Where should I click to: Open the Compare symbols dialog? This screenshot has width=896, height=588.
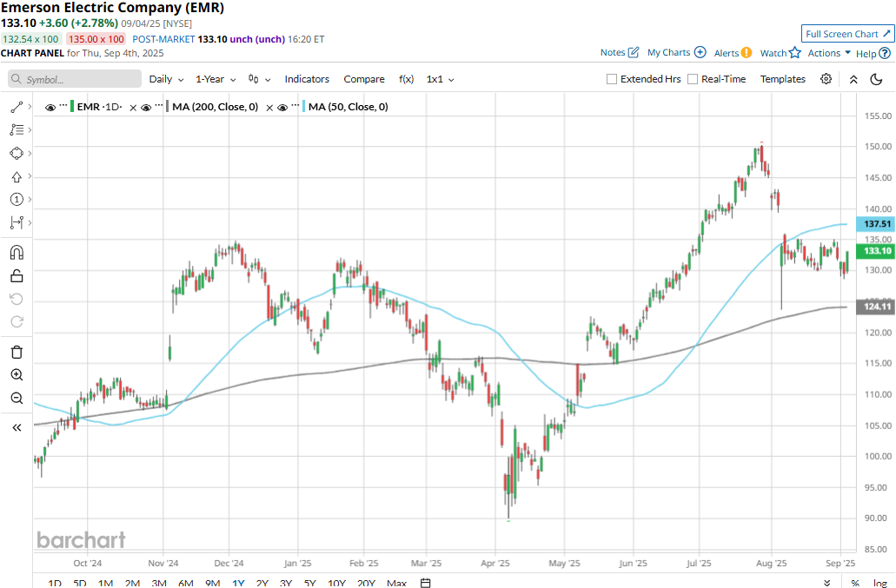click(x=364, y=79)
